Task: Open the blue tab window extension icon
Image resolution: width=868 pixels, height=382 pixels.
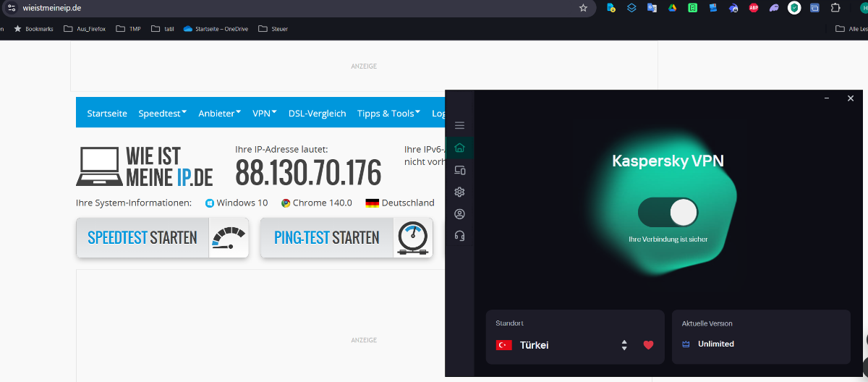Action: tap(814, 8)
